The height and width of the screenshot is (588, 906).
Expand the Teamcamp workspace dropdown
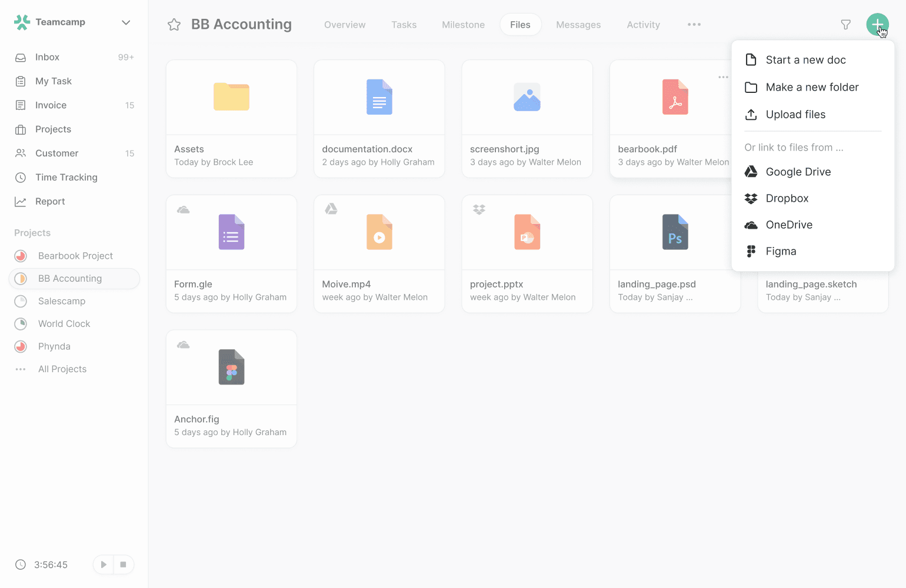[x=125, y=22]
